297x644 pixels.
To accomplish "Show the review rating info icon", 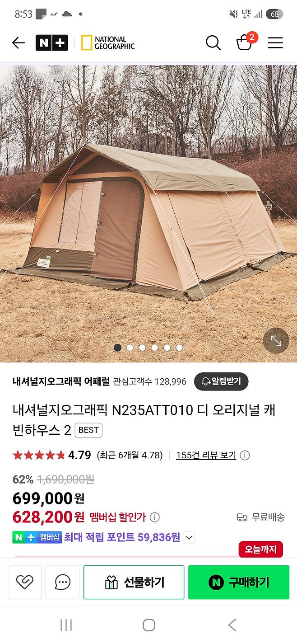I will tap(245, 456).
